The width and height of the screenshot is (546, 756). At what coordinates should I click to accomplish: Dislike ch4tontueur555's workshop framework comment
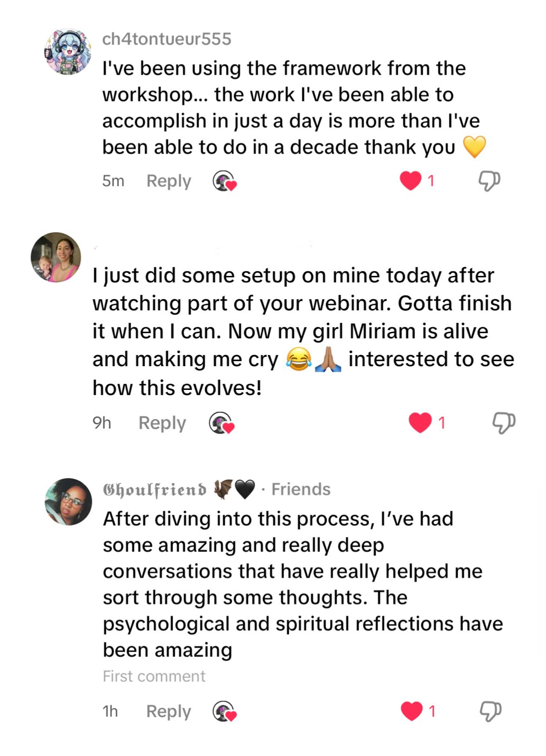point(489,181)
